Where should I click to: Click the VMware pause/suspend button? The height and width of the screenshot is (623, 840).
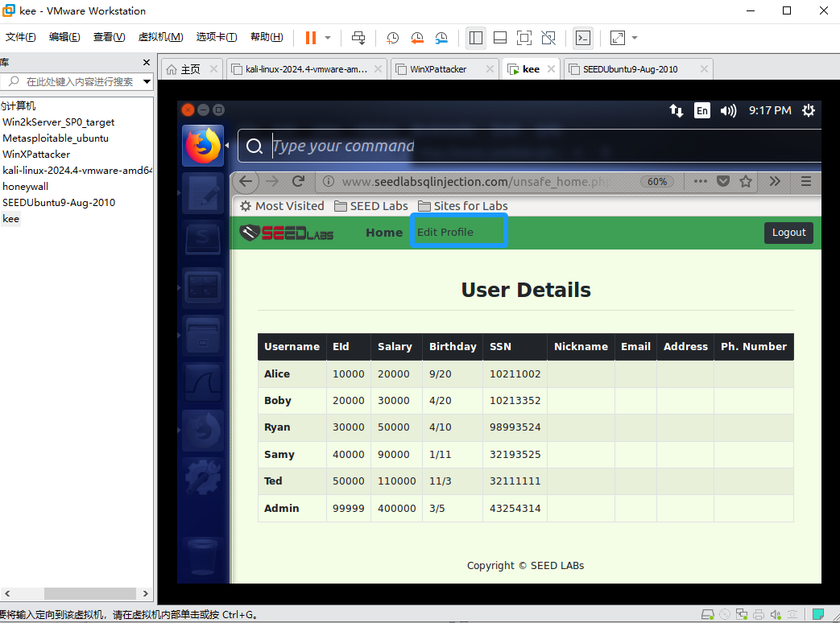click(310, 38)
